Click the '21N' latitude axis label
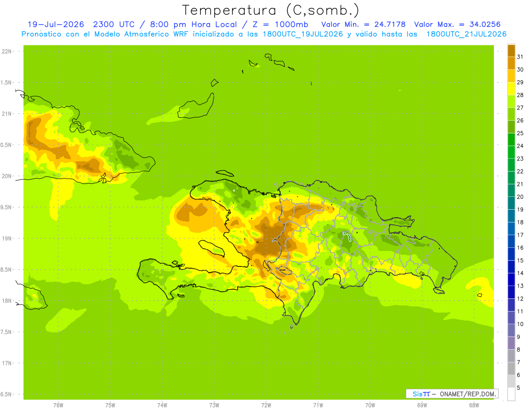 [x=7, y=114]
